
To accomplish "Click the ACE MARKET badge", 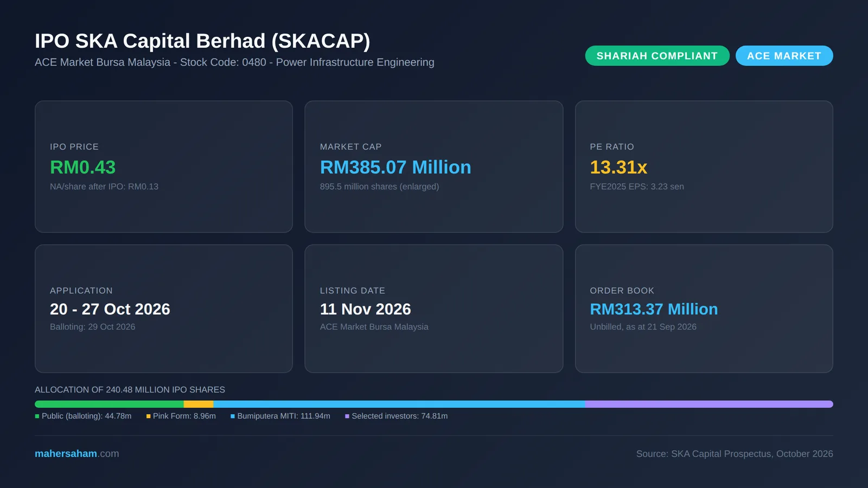I will pos(784,56).
